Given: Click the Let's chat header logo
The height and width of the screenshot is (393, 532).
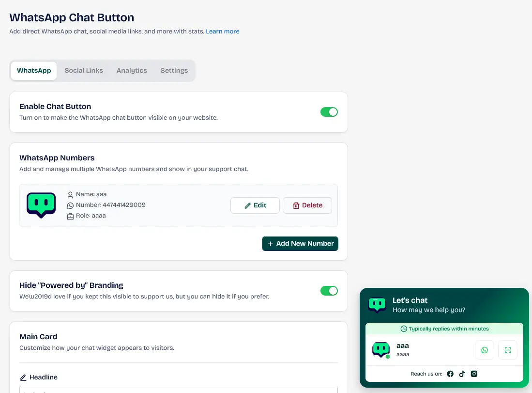Looking at the screenshot, I should [377, 305].
